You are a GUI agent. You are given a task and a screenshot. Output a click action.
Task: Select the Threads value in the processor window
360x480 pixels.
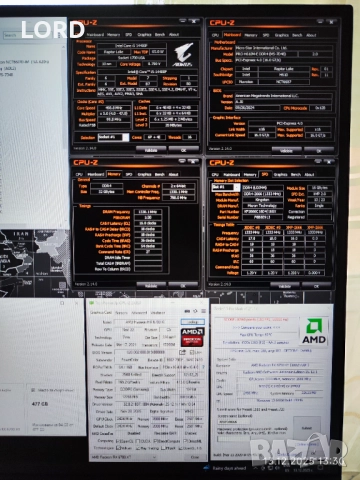click(x=189, y=137)
